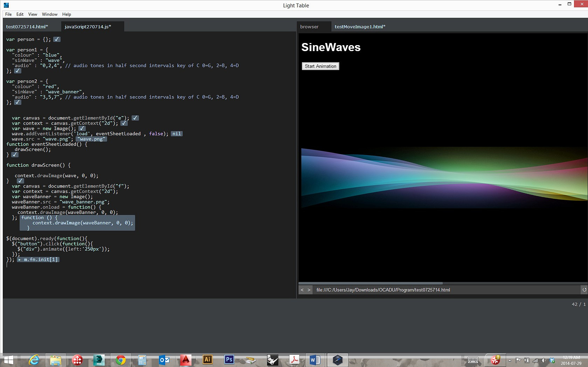
Task: Open the network status tray icon
Action: 535,360
